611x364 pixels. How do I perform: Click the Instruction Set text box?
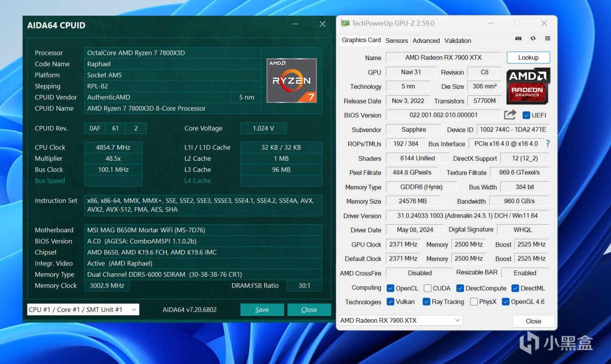[x=203, y=205]
